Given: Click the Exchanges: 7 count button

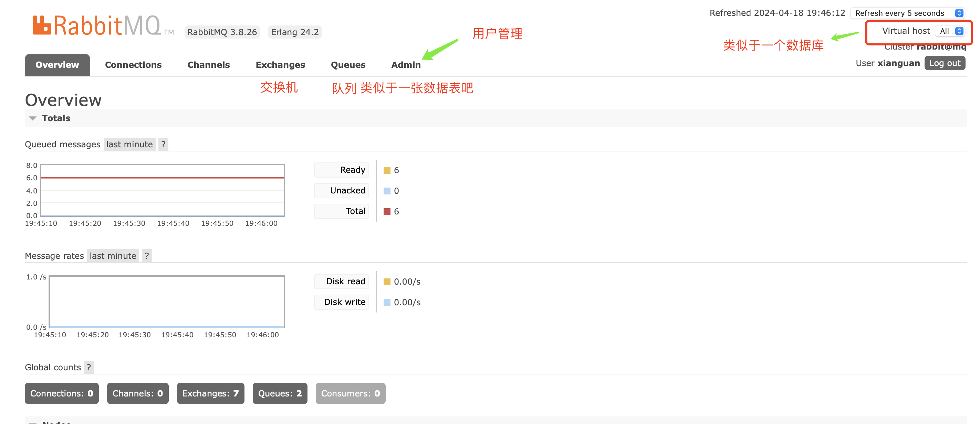Looking at the screenshot, I should pos(210,393).
